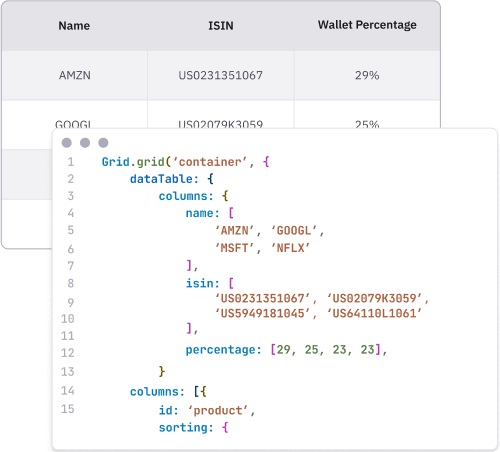This screenshot has height=452, width=500.
Task: Click the third gray window dot
Action: (x=103, y=143)
